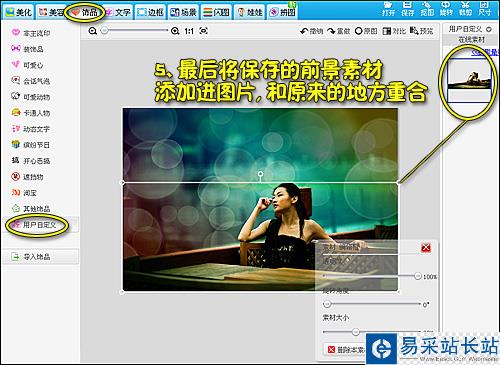Click the zoom slider handle
Viewport: 500px width, 365px height.
click(x=105, y=31)
